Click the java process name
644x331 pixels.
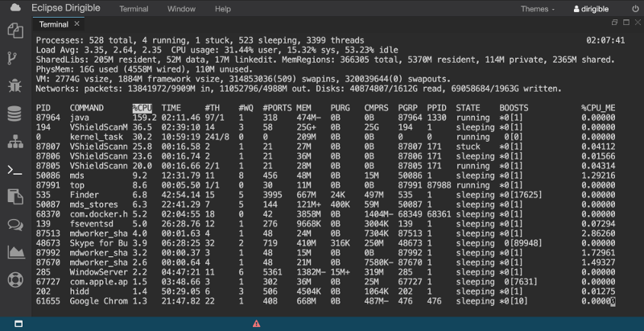coord(79,118)
